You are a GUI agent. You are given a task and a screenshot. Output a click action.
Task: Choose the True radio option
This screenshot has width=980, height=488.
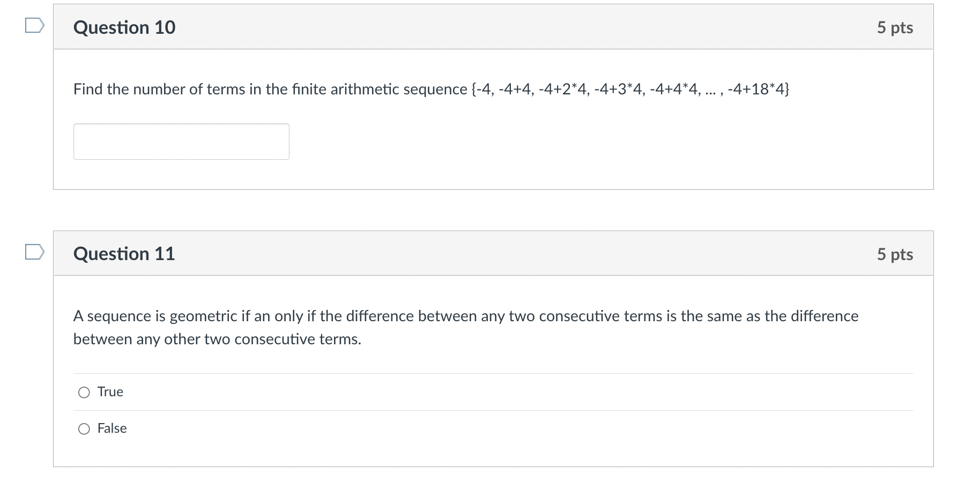tap(84, 392)
